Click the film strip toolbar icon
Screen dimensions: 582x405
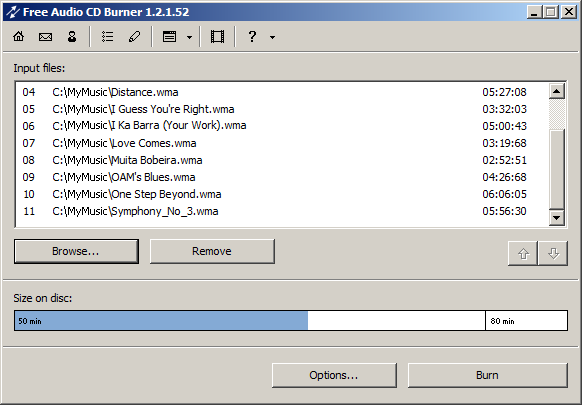217,37
